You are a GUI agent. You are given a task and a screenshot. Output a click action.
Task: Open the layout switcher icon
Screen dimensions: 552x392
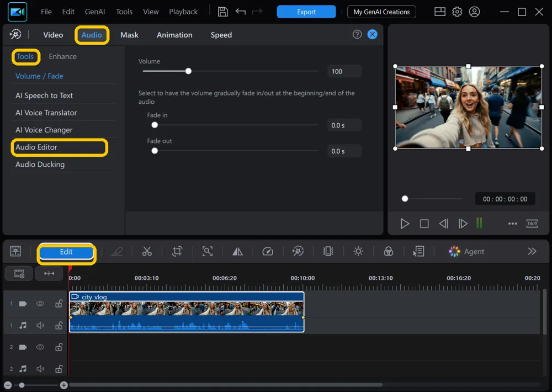click(x=440, y=12)
